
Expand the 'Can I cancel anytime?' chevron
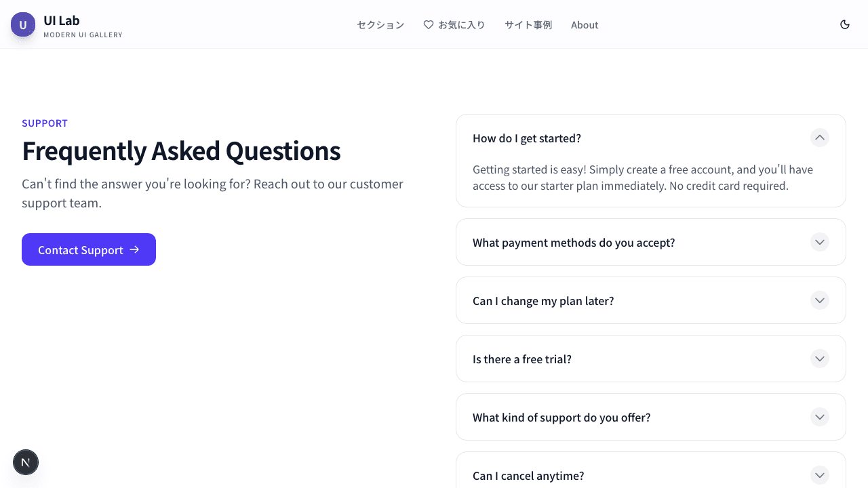coord(820,475)
